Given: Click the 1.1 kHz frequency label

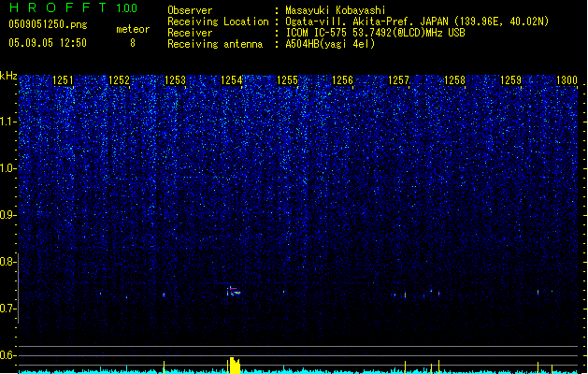Looking at the screenshot, I should (7, 122).
